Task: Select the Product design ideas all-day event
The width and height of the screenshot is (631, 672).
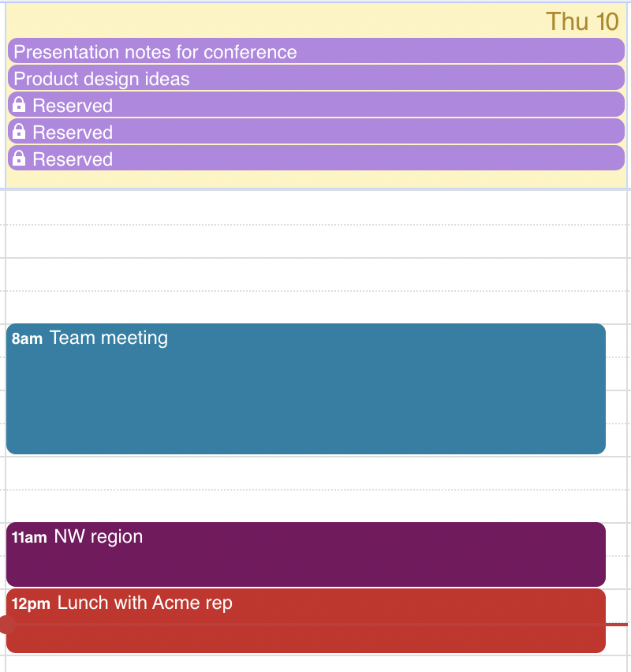Action: pos(316,78)
